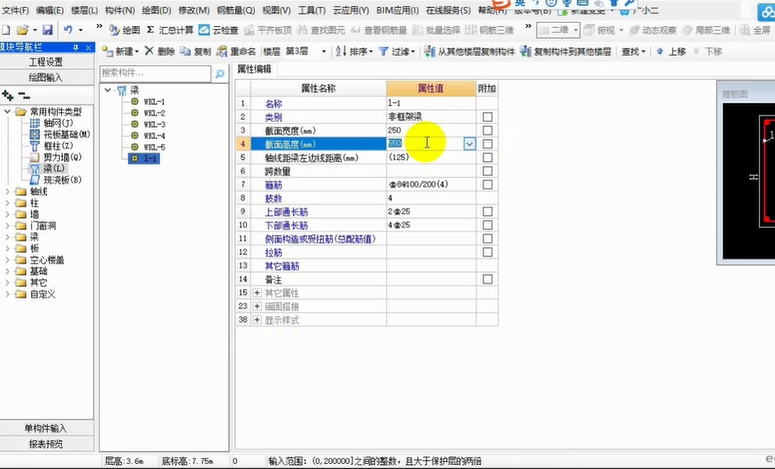The width and height of the screenshot is (775, 469).
Task: Click 查找图元 binoculars icon
Action: [302, 30]
